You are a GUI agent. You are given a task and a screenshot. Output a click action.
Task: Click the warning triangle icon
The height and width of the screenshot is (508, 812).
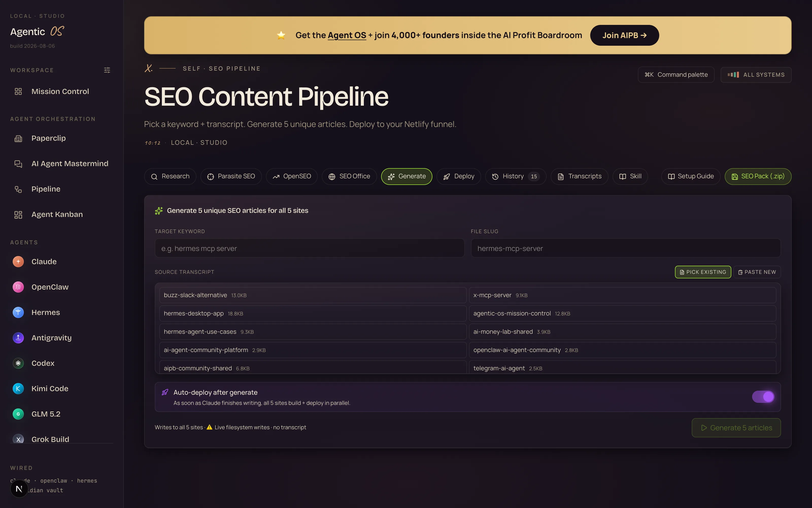point(209,427)
